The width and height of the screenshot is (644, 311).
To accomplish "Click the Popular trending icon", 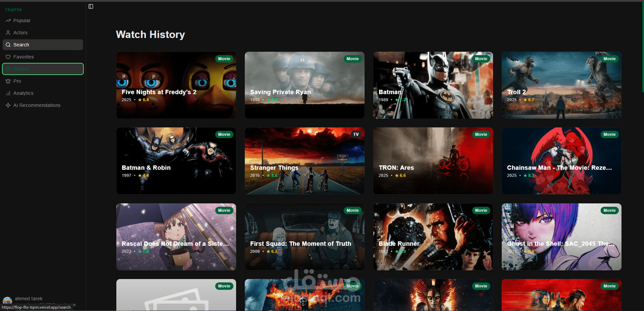I will (8, 21).
